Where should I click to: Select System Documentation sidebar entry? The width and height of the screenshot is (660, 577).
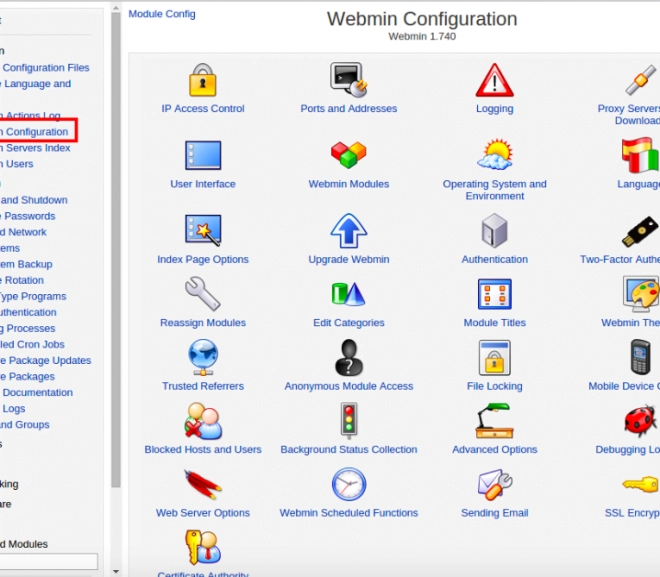[x=36, y=393]
